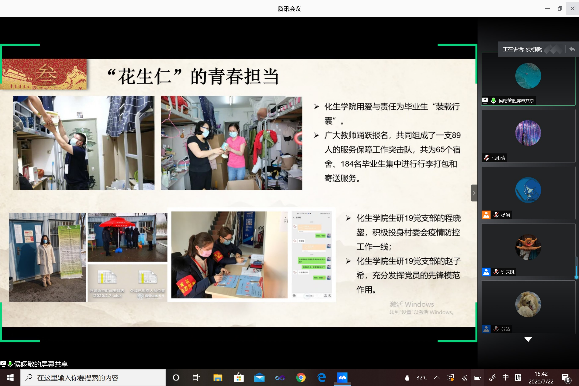
Task: Click green microphone icon of first participant
Action: pyautogui.click(x=493, y=100)
